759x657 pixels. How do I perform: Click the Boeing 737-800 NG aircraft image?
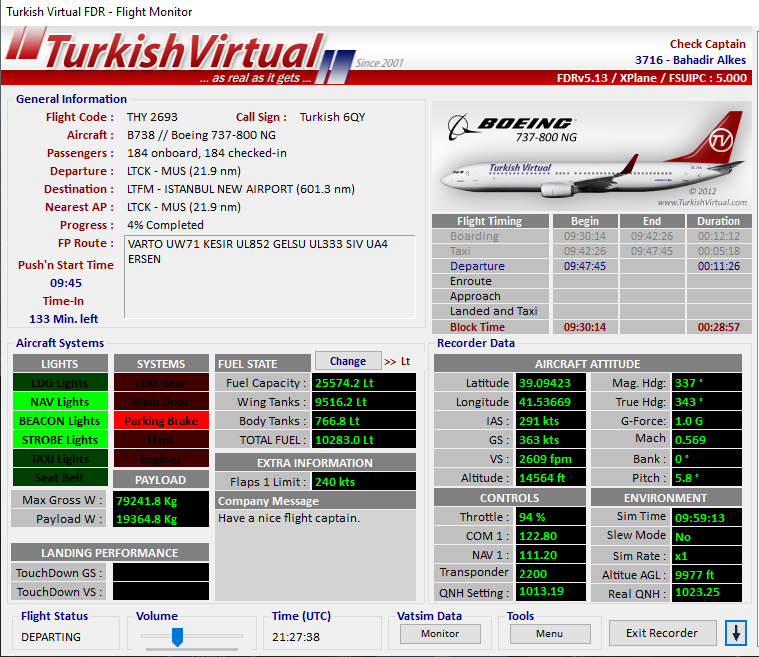tap(592, 156)
